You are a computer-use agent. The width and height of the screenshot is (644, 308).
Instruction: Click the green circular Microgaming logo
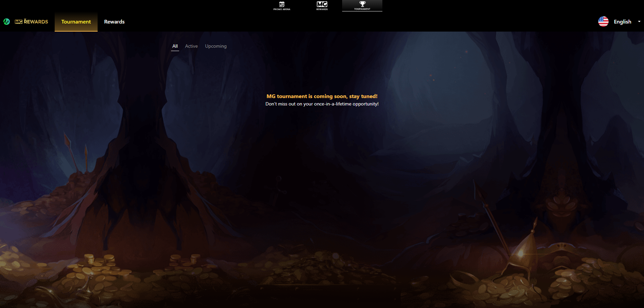(x=6, y=21)
